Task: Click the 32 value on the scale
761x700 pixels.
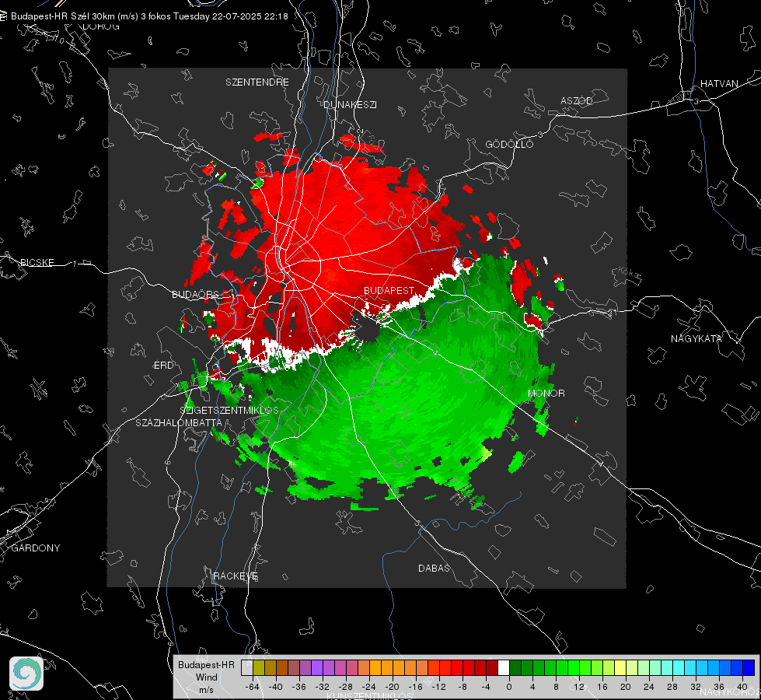Action: tap(696, 687)
